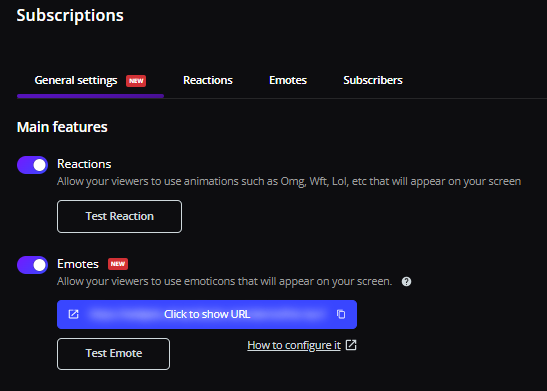Reveal the hidden URL with Click to show URL
This screenshot has height=391, width=547.
click(207, 314)
